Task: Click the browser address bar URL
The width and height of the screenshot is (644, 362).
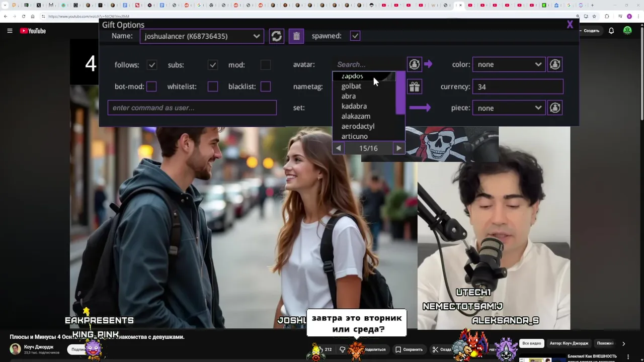Action: 89,16
